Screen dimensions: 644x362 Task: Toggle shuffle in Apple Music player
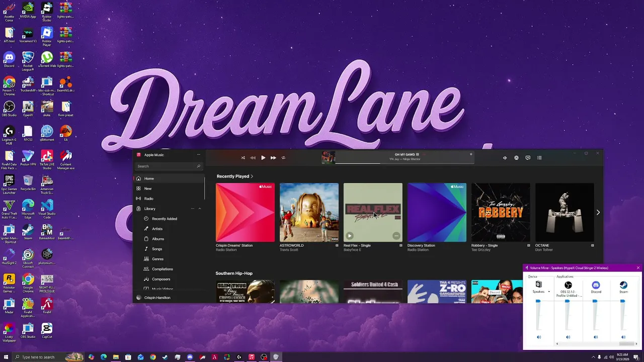click(243, 158)
